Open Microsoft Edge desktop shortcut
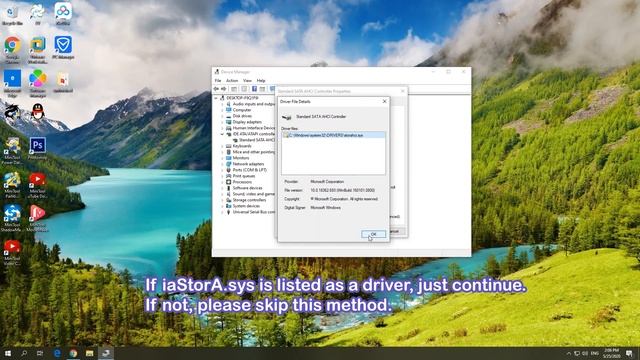 (x=12, y=83)
